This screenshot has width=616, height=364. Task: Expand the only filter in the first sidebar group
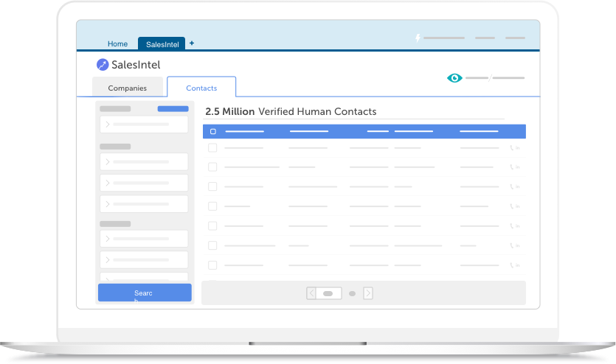[144, 125]
